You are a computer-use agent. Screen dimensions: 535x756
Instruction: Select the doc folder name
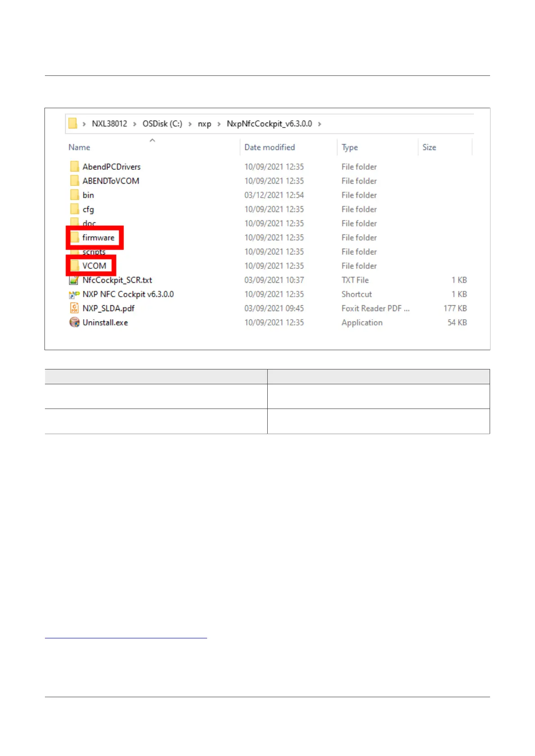[89, 223]
